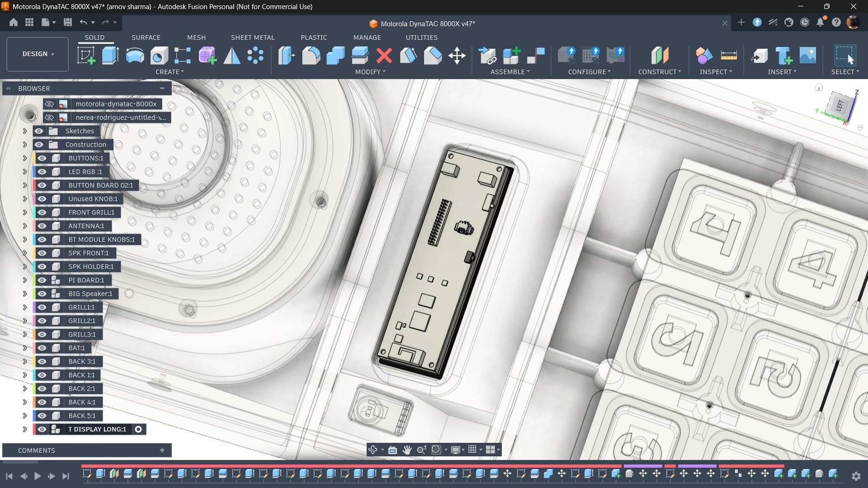Screen dimensions: 868x488
Task: Click the Home view icon near ViewCube
Action: click(x=819, y=87)
